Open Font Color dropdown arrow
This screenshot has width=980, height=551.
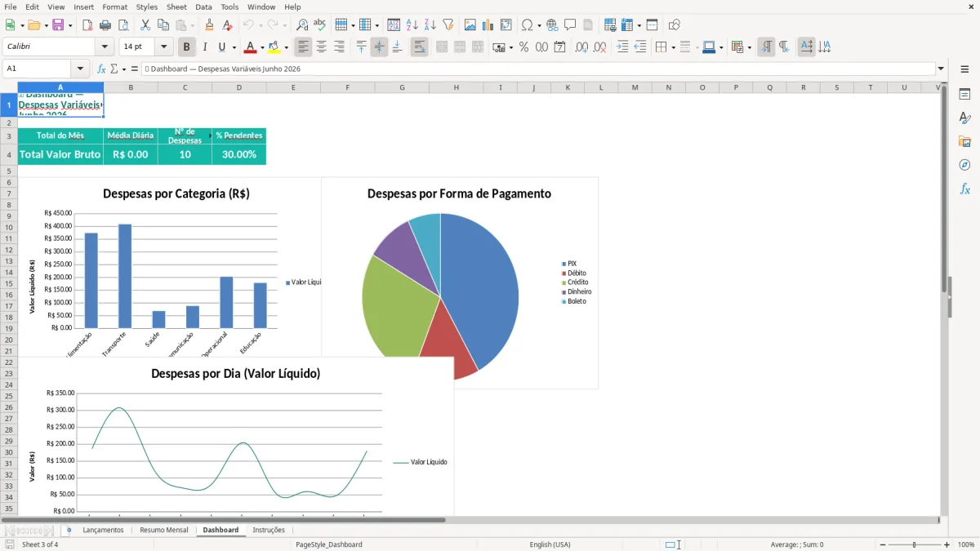tap(262, 47)
